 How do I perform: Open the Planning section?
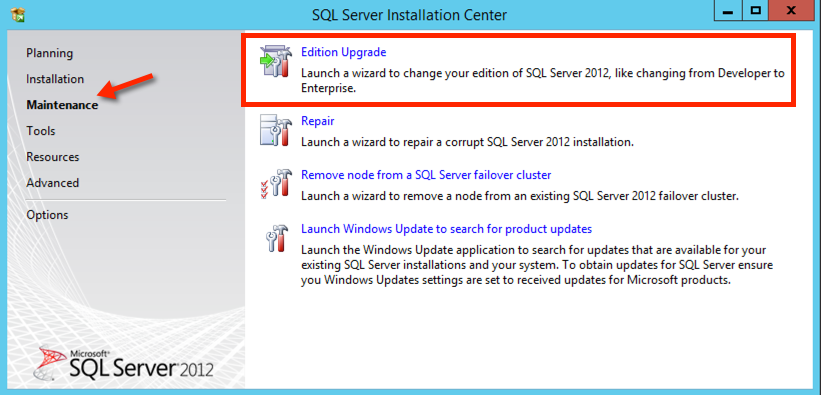coord(50,53)
